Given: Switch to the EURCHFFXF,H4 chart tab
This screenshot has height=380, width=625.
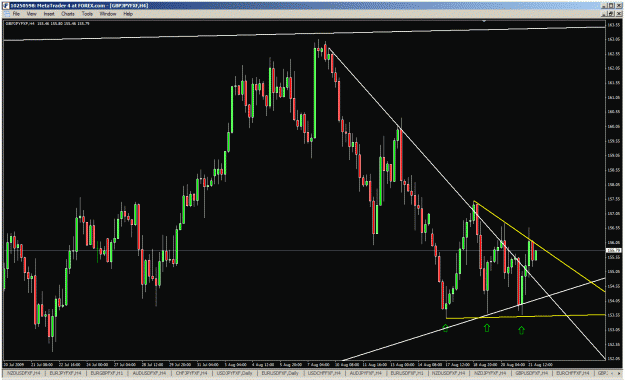Looking at the screenshot, I should point(573,373).
